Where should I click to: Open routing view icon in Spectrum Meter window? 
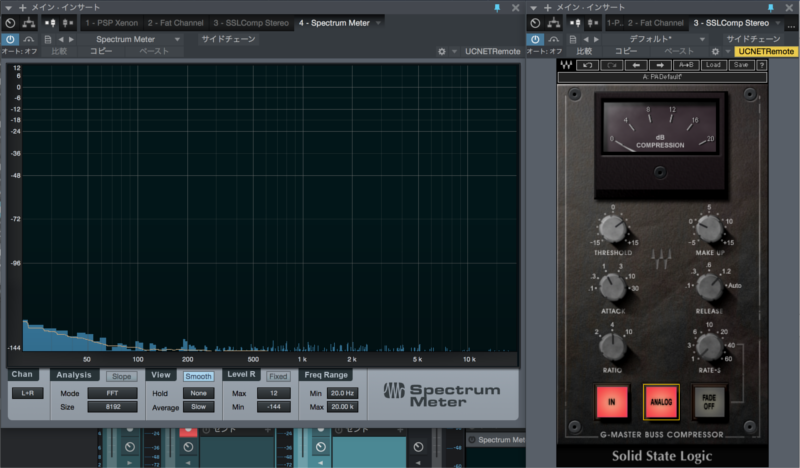29,23
